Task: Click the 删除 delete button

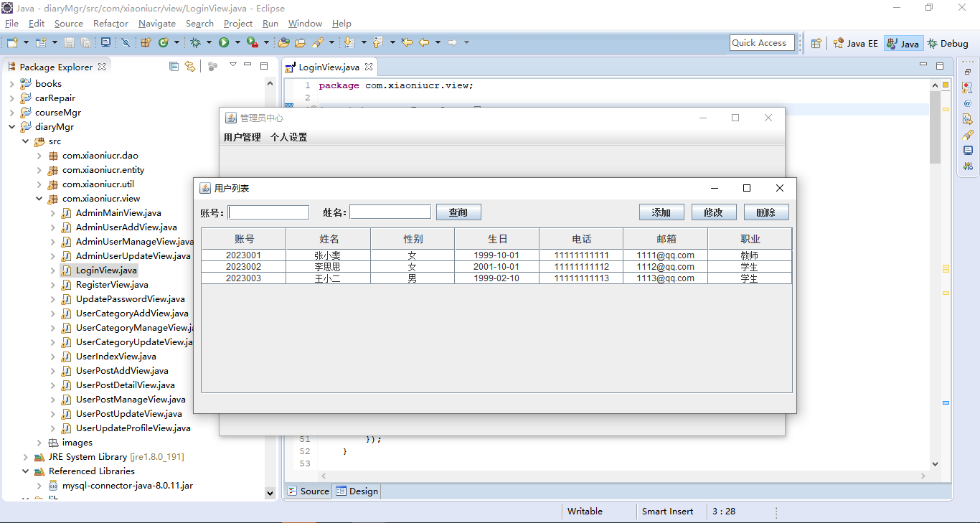Action: 766,212
